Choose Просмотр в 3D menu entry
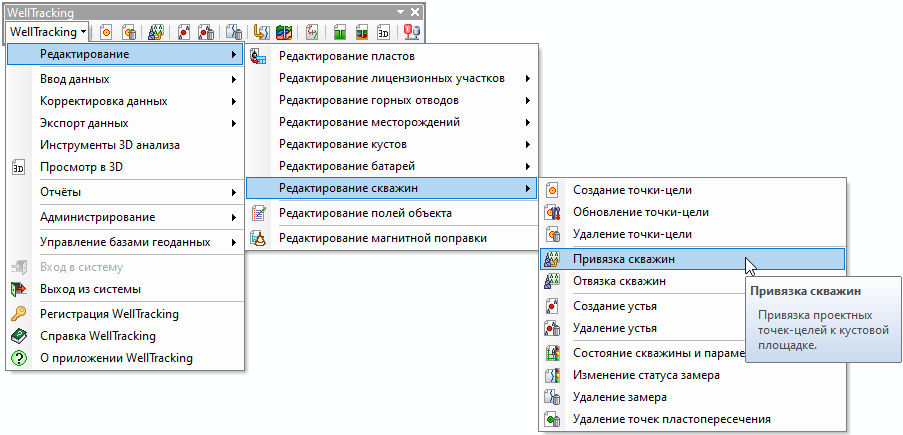The height and width of the screenshot is (435, 903). coord(125,168)
